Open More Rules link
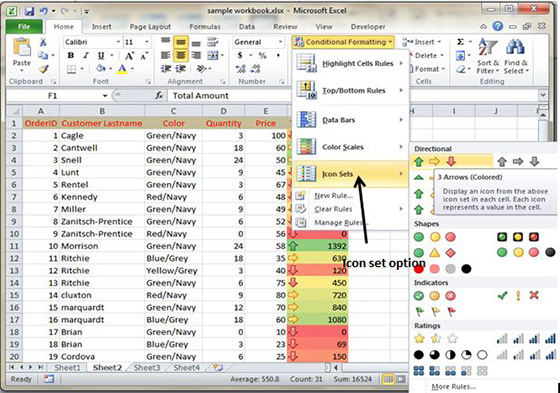560x393 pixels. (454, 387)
